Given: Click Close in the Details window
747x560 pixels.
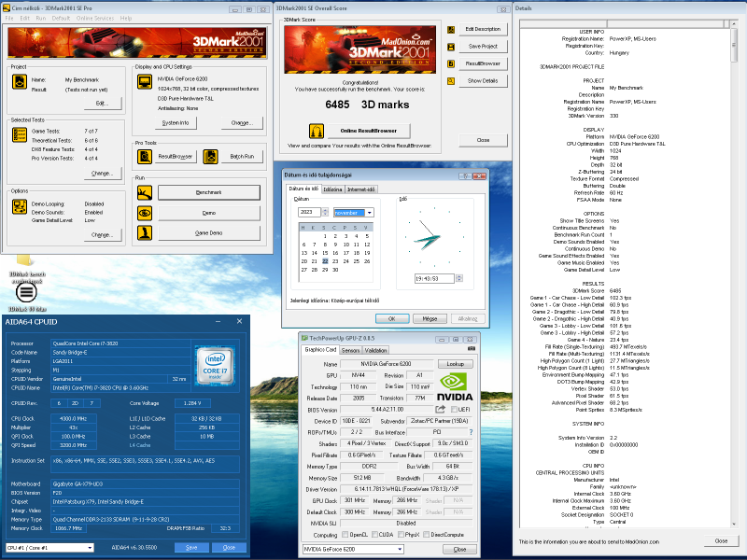Looking at the screenshot, I should 721,541.
